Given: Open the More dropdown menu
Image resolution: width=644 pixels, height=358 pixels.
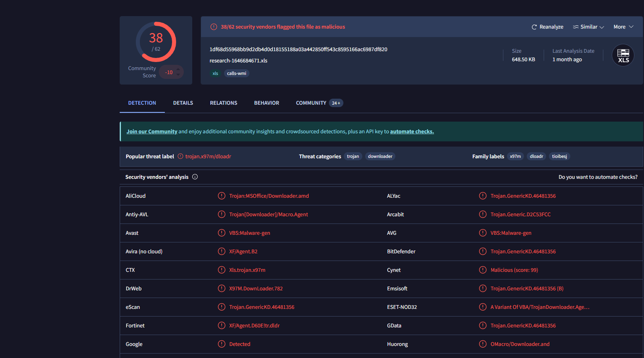Looking at the screenshot, I should 623,27.
